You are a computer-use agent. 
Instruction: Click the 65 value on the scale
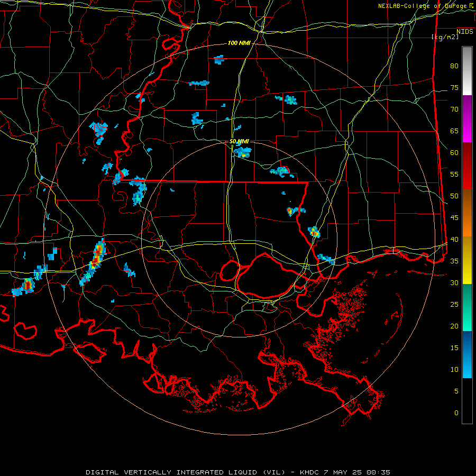pos(454,131)
